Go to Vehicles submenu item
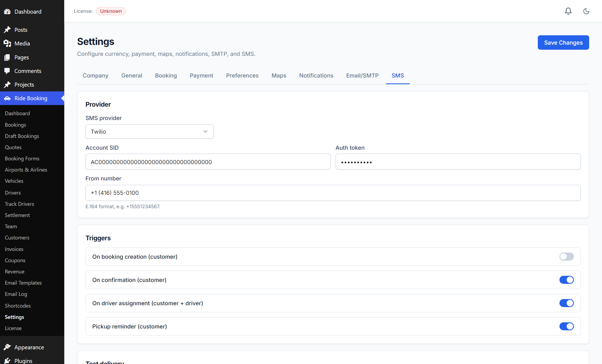Screen dimensions: 602x364 coord(14,181)
